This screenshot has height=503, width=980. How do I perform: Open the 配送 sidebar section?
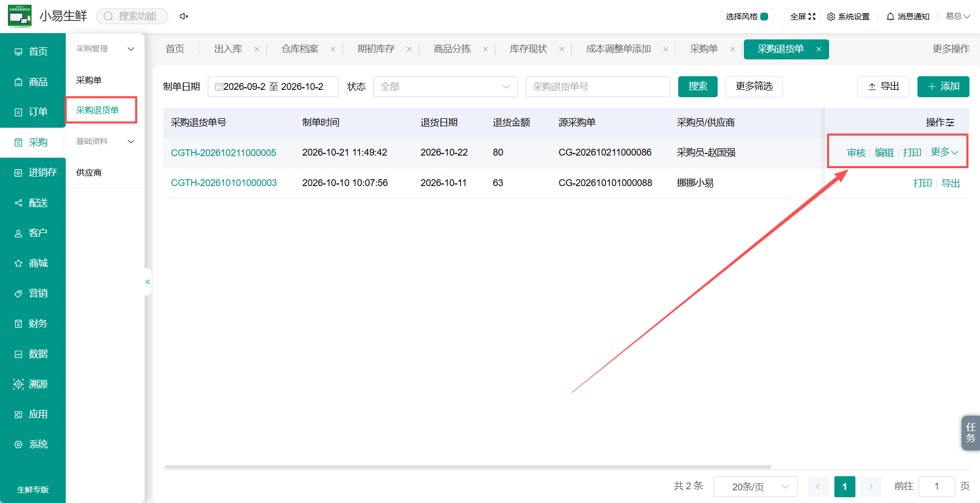tap(33, 203)
